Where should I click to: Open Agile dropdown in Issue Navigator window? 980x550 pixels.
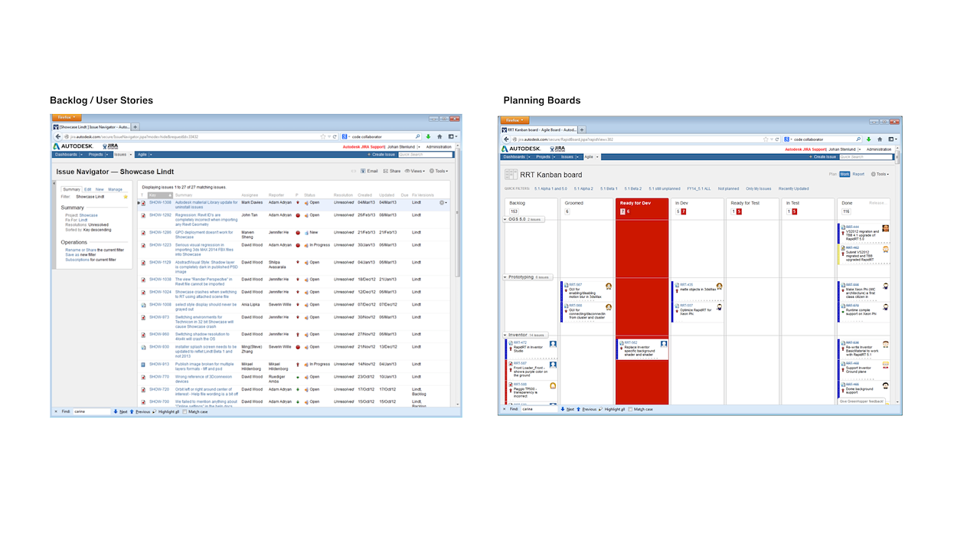coord(151,155)
